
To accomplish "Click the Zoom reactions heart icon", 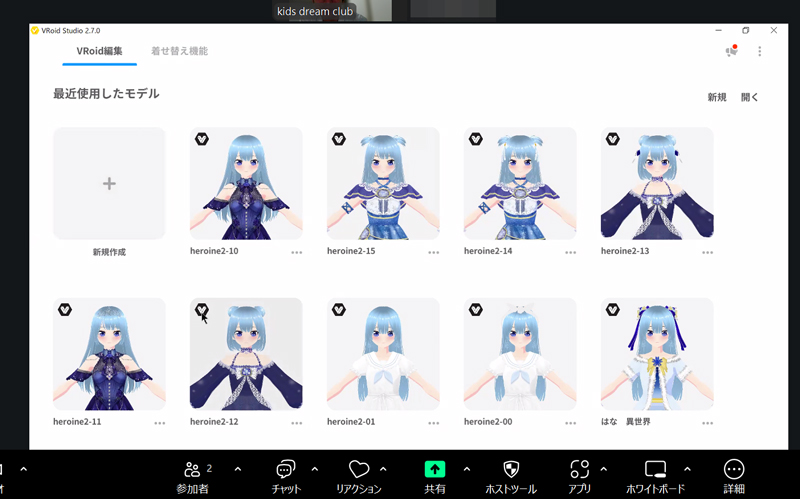I will [358, 469].
